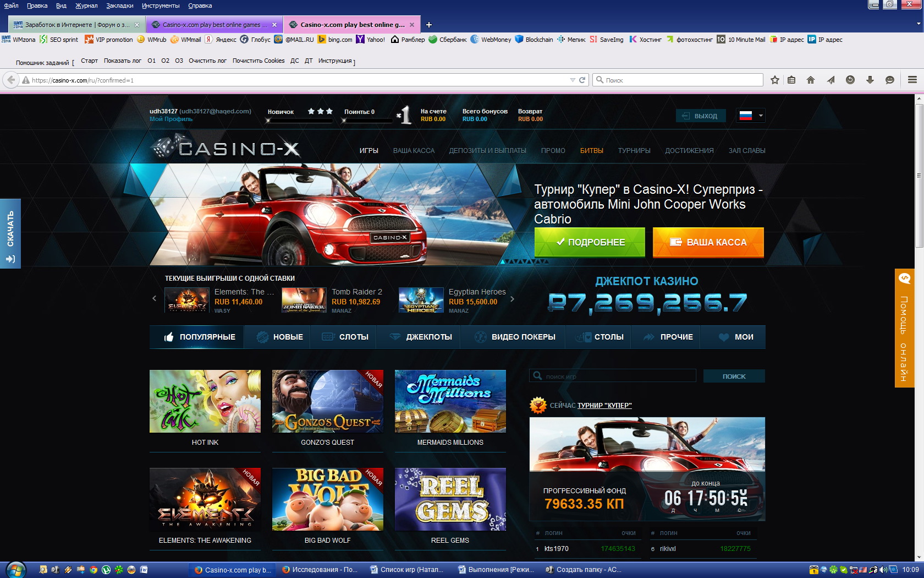Select the ДЖЕКПОТЫ games category
Screen dimensions: 924x578
(x=420, y=337)
